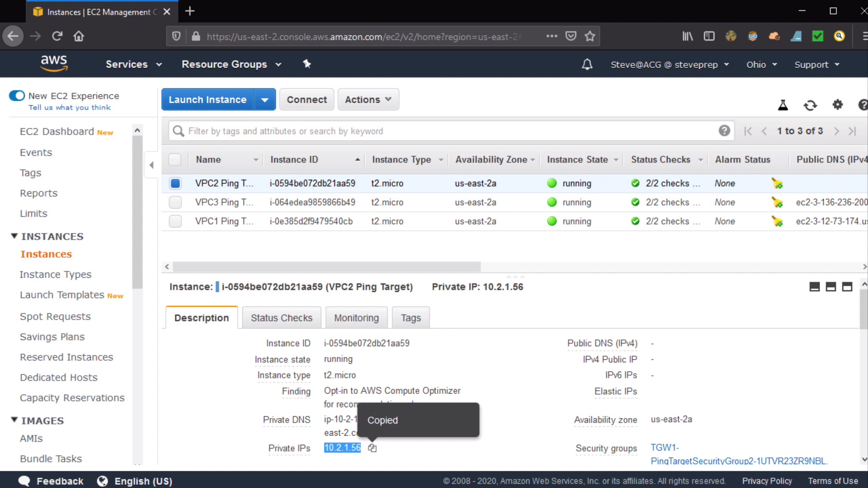Check the VPC1 Ping Target row checkbox
The height and width of the screenshot is (488, 868).
pos(175,221)
